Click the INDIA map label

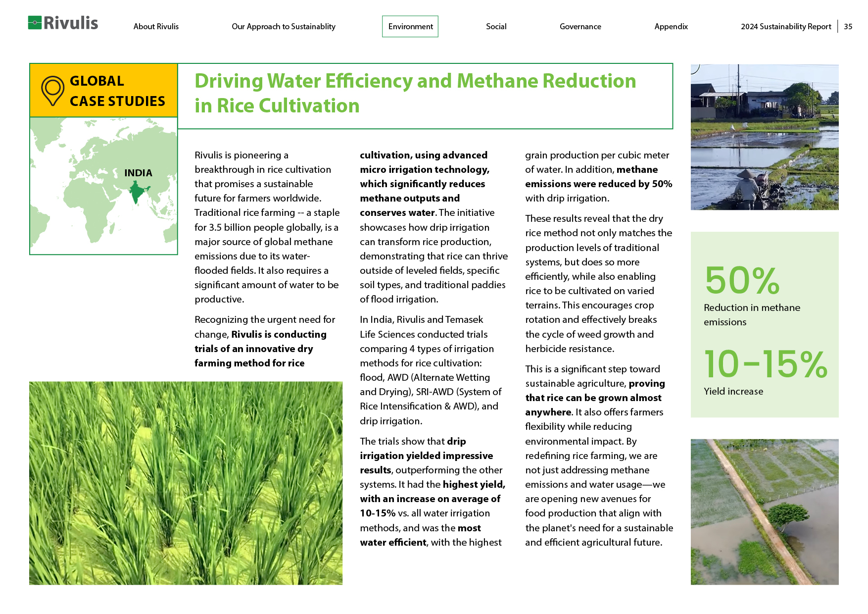click(138, 173)
